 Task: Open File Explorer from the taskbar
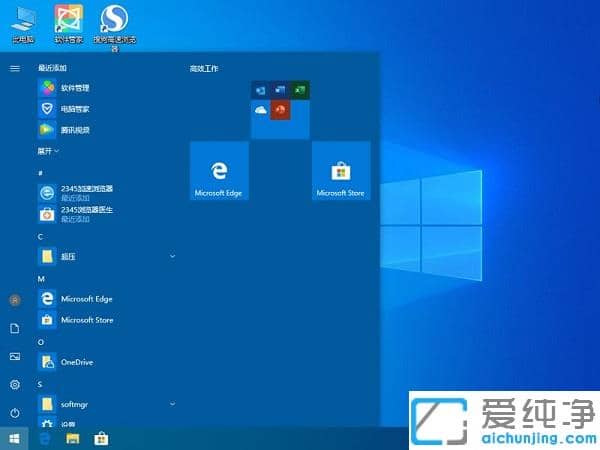[x=72, y=438]
